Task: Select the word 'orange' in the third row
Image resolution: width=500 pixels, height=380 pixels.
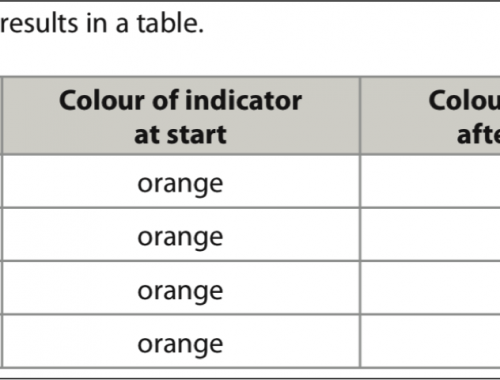Action: 180,291
